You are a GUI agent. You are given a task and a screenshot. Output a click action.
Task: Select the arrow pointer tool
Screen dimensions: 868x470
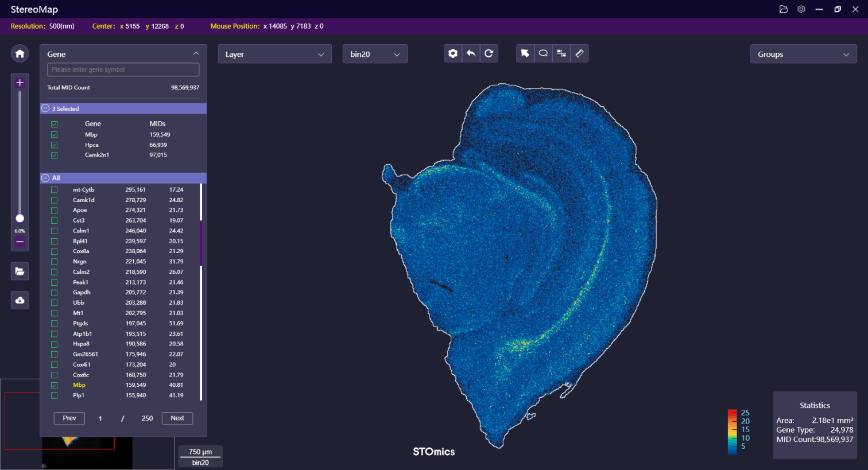pos(525,53)
